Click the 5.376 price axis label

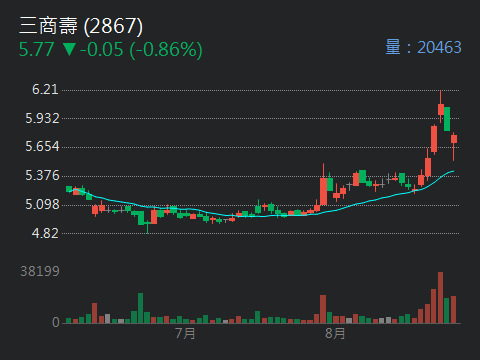(42, 176)
